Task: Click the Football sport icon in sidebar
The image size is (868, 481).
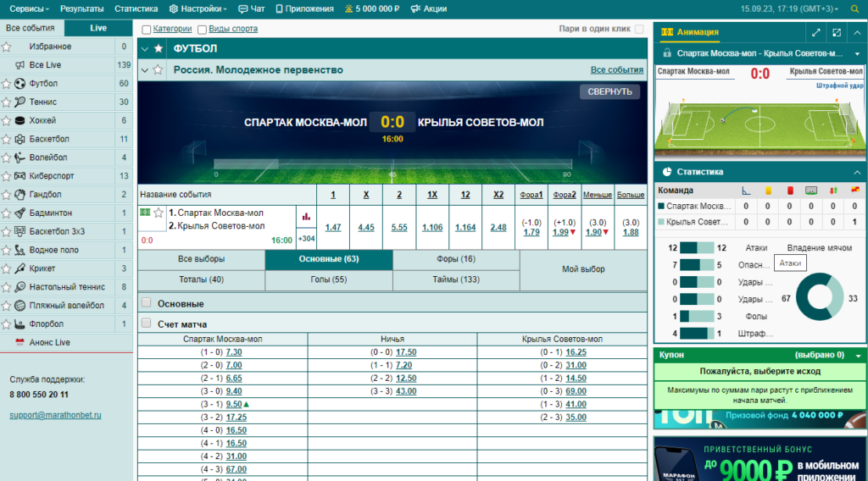Action: click(x=20, y=84)
